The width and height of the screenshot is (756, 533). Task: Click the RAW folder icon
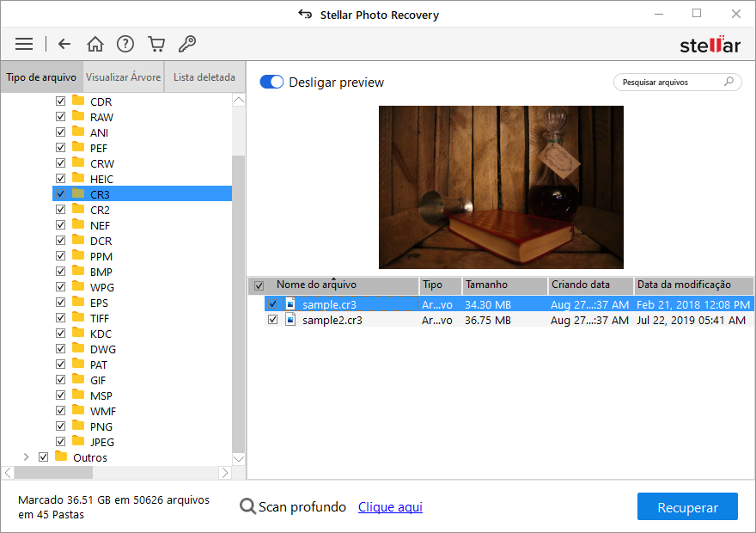78,116
